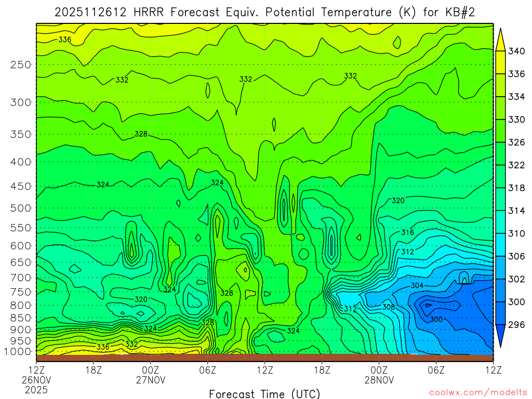Click the 450 pressure level axis label

(x=20, y=187)
